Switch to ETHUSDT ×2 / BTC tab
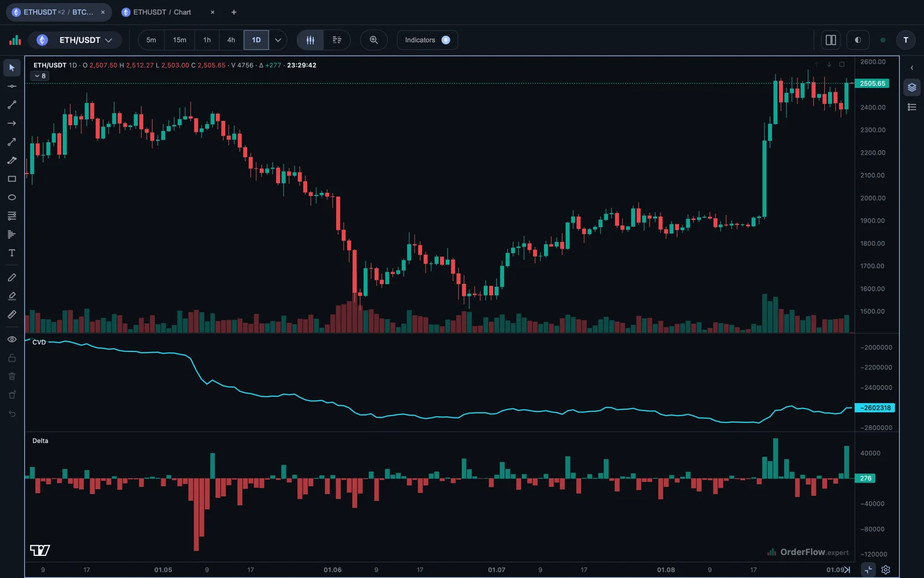The image size is (924, 578). [59, 12]
